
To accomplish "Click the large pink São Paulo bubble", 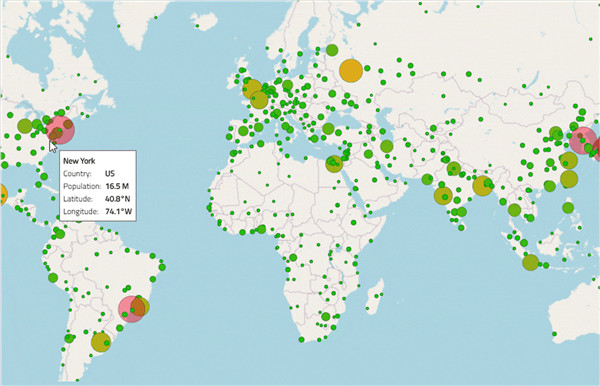I will coord(132,309).
